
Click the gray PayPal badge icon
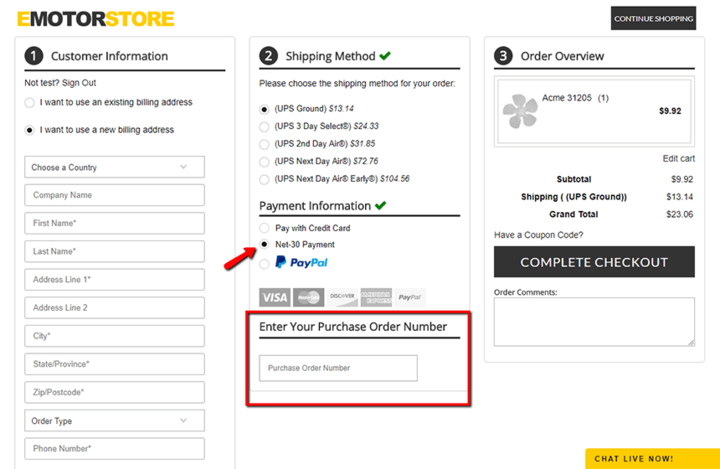(410, 297)
